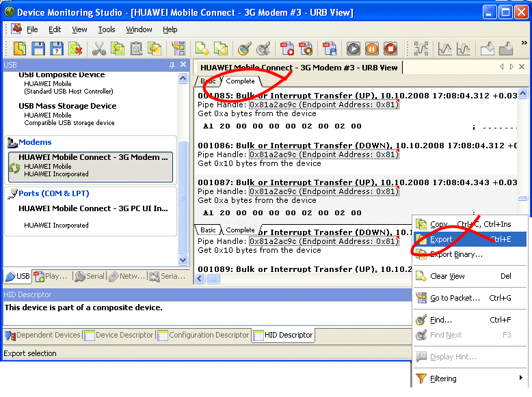
Task: Open the View menu
Action: click(79, 29)
